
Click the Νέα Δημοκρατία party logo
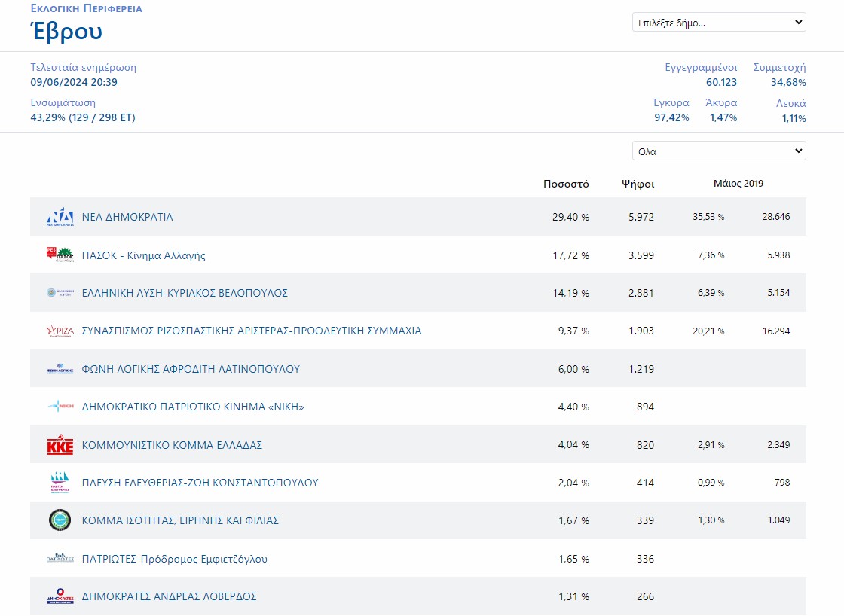(60, 217)
